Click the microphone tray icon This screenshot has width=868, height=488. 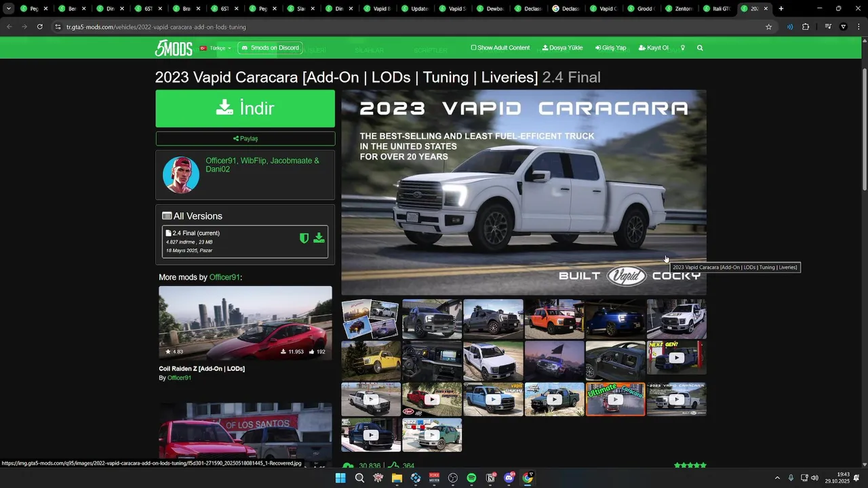coord(791,478)
